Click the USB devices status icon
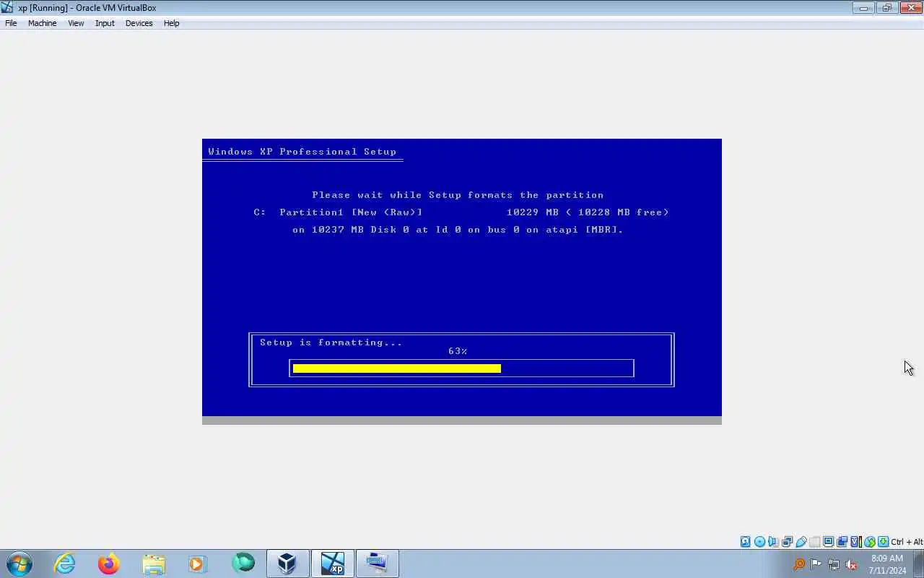Viewport: 924px width, 578px height. tap(801, 542)
